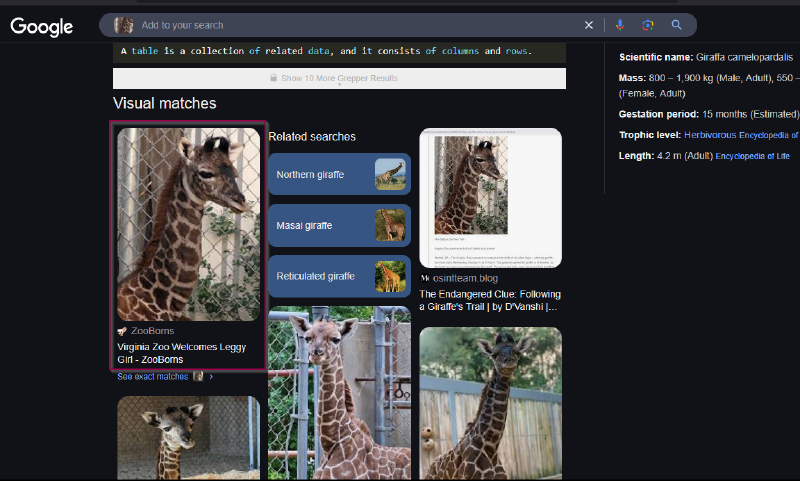
Task: Clear the search box with the X icon
Action: pos(589,25)
